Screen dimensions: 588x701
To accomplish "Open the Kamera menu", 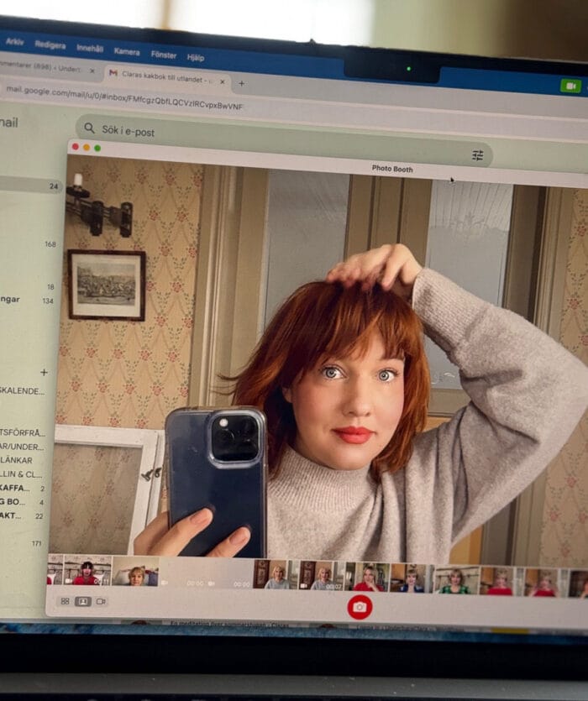I will tap(127, 51).
